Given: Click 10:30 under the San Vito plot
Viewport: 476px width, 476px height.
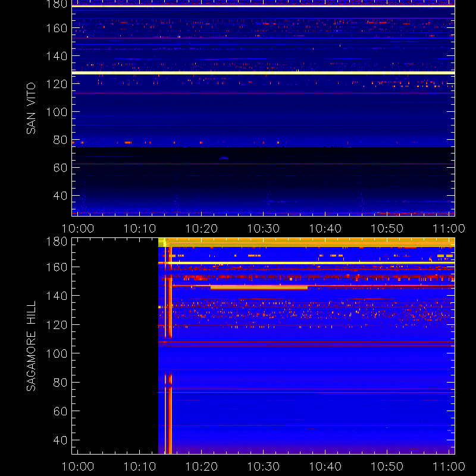Looking at the screenshot, I should [x=264, y=228].
